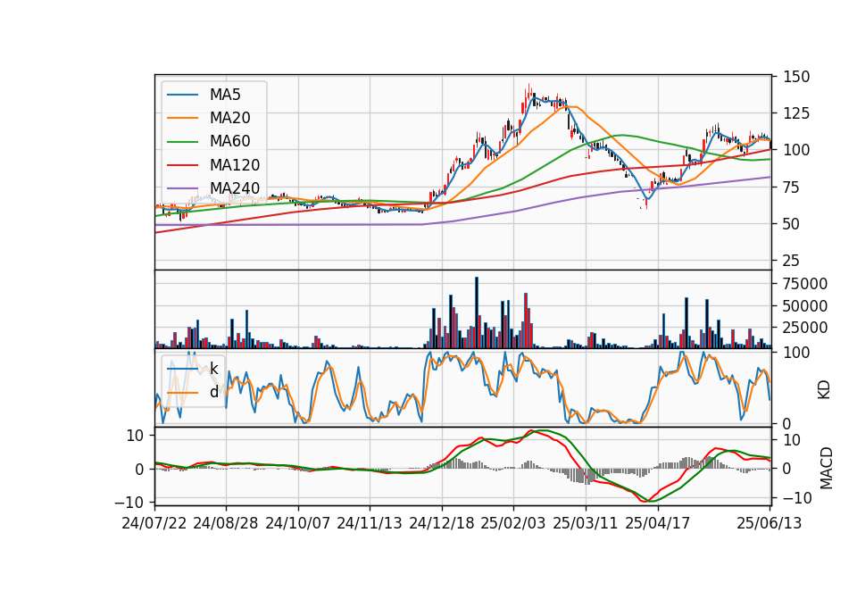The height and width of the screenshot is (616, 857).
Task: Click the MA20 legend label
Action: coord(229,118)
